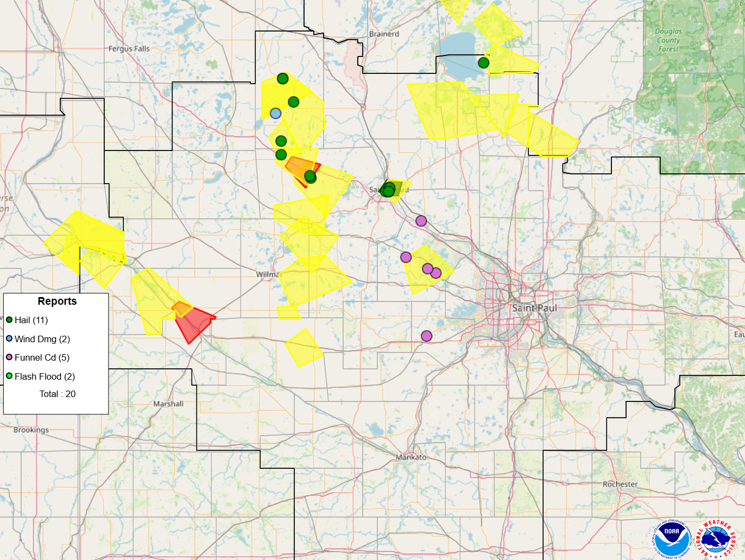Click the Total : 20 text in the legend
745x560 pixels.
(58, 394)
